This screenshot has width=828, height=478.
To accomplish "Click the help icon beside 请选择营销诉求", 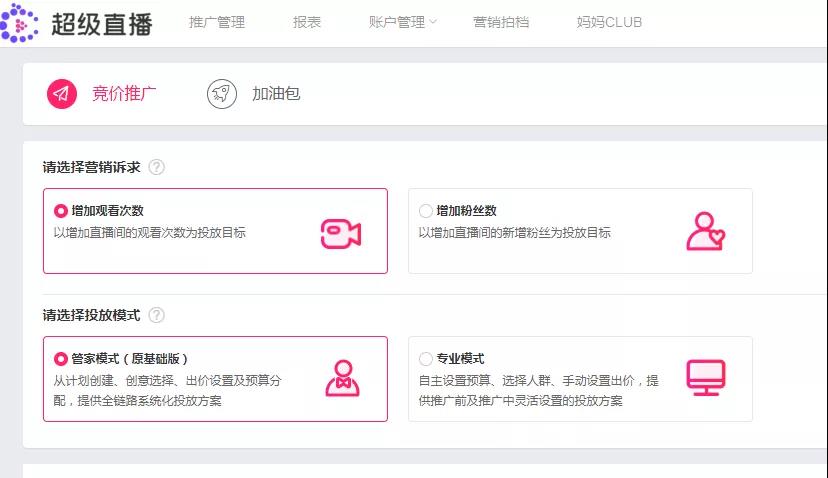I will [x=156, y=167].
